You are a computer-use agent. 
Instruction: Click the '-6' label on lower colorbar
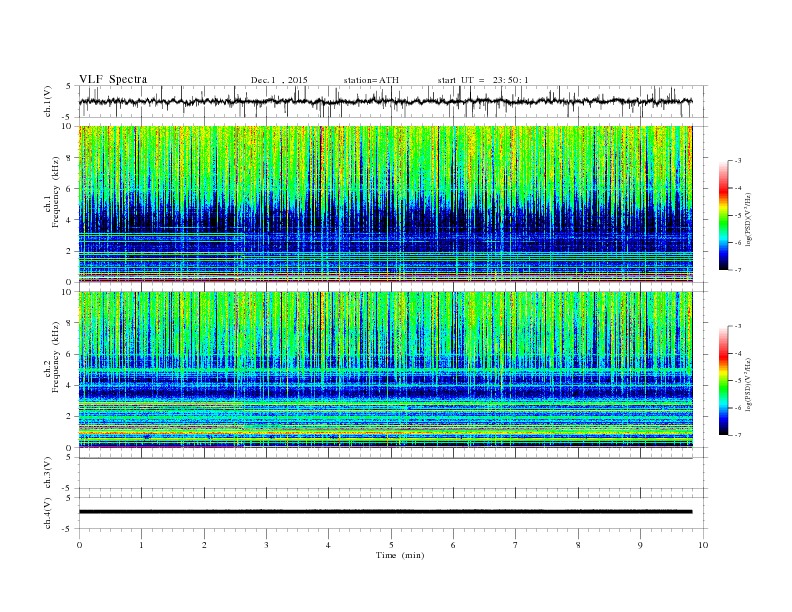(x=738, y=408)
